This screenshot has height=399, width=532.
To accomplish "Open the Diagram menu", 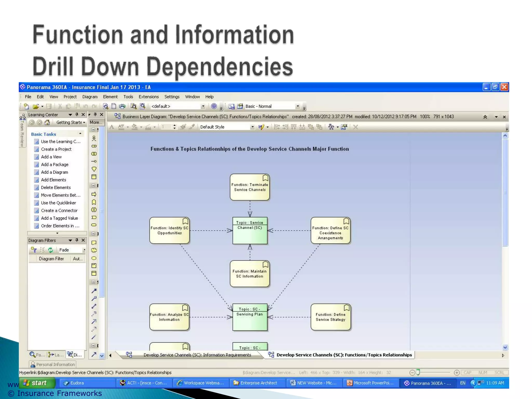I will 90,97.
